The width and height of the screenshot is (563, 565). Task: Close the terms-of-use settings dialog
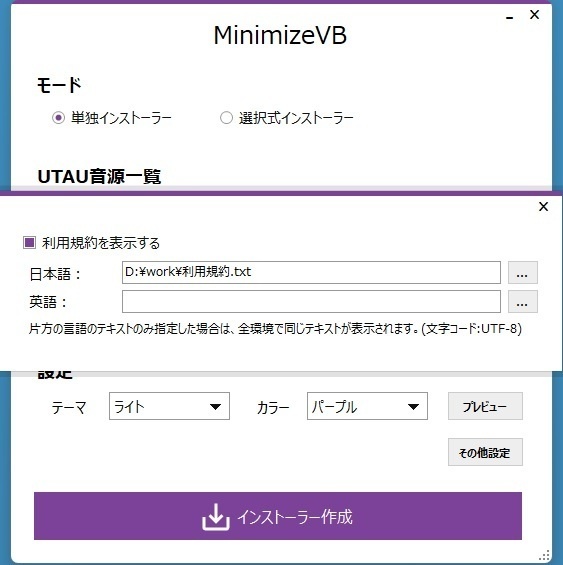coord(543,206)
